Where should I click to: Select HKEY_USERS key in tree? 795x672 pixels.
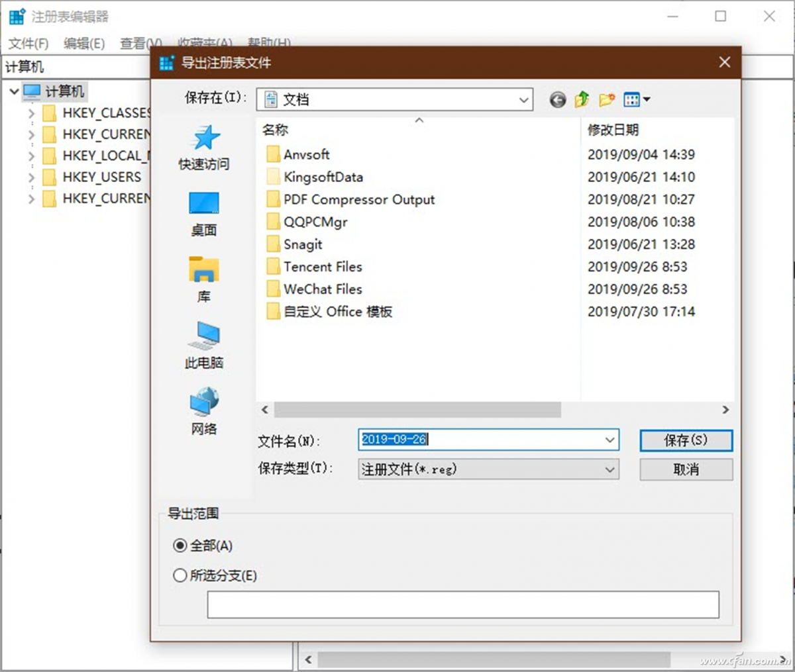(92, 177)
